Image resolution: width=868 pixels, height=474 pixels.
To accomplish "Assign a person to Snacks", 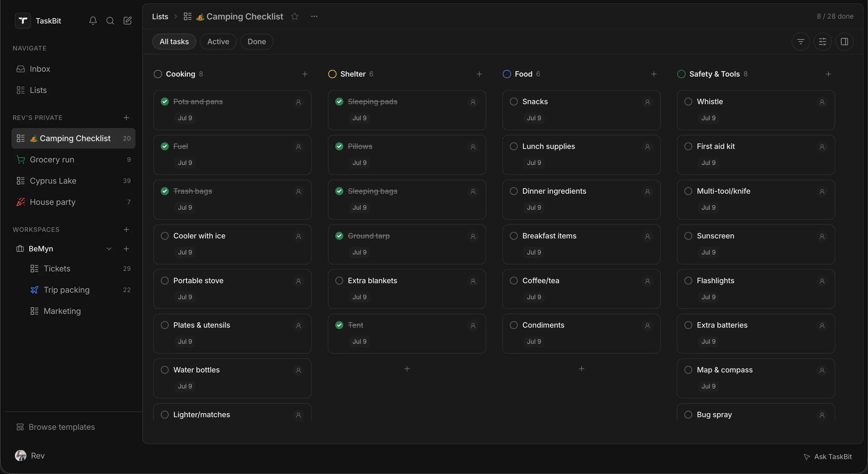I will (647, 102).
